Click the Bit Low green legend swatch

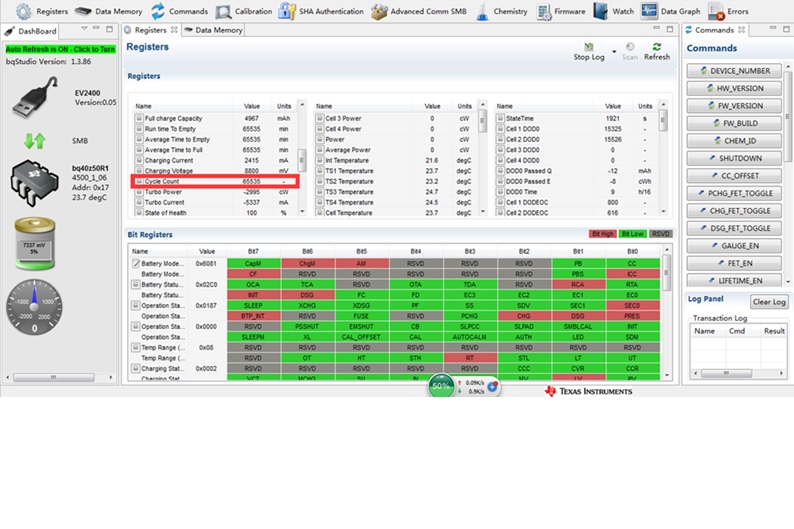click(632, 234)
